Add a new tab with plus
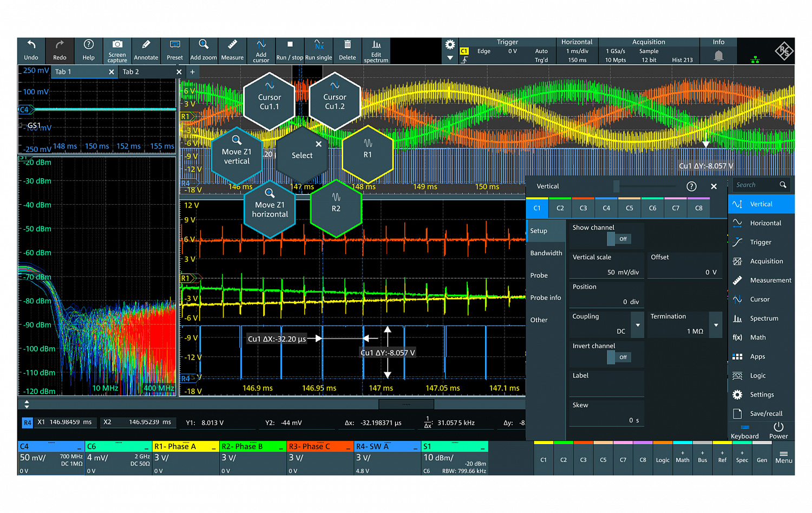Screen dimensions: 812x513 [x=192, y=72]
